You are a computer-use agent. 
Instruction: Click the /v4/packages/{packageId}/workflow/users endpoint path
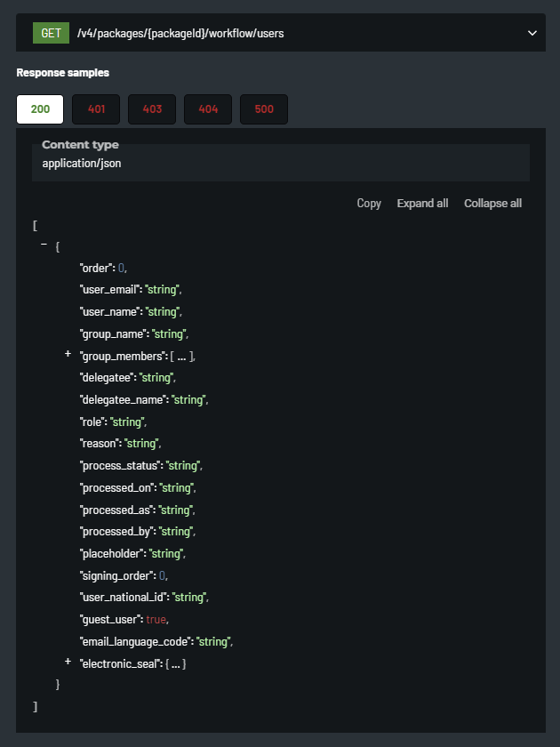pyautogui.click(x=180, y=33)
